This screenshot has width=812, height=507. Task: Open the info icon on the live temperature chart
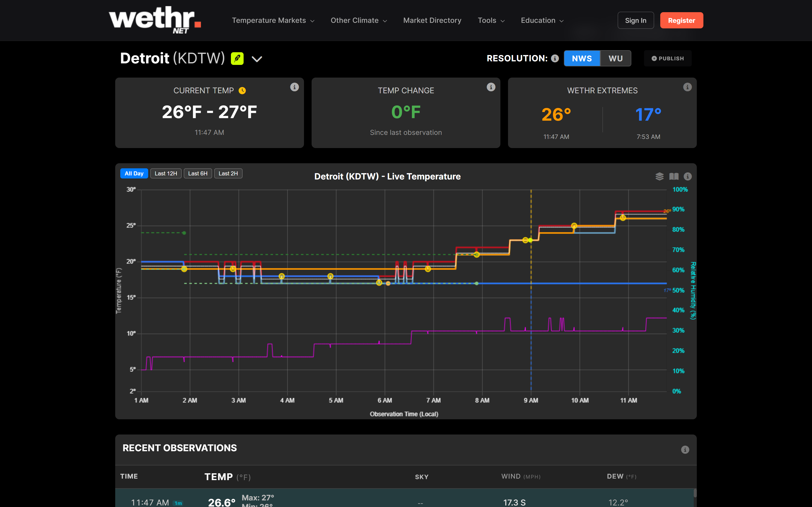[687, 176]
